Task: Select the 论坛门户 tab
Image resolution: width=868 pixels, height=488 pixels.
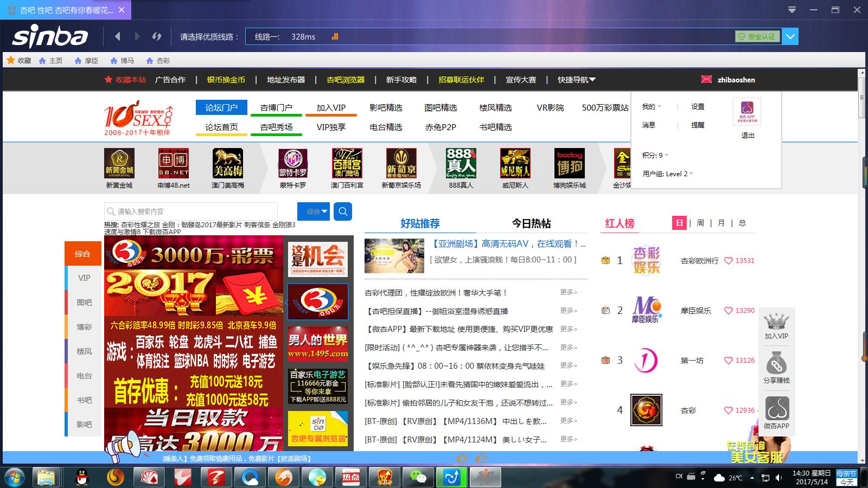Action: pyautogui.click(x=221, y=107)
